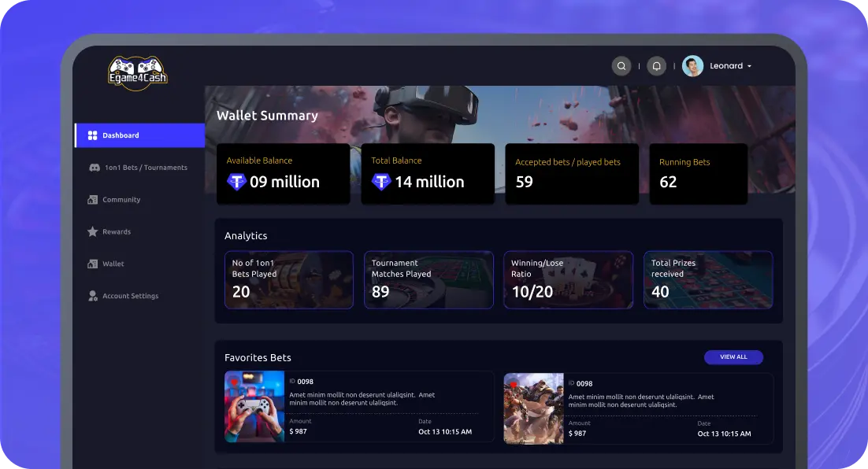
Task: Open the Running Bets card
Action: (699, 174)
